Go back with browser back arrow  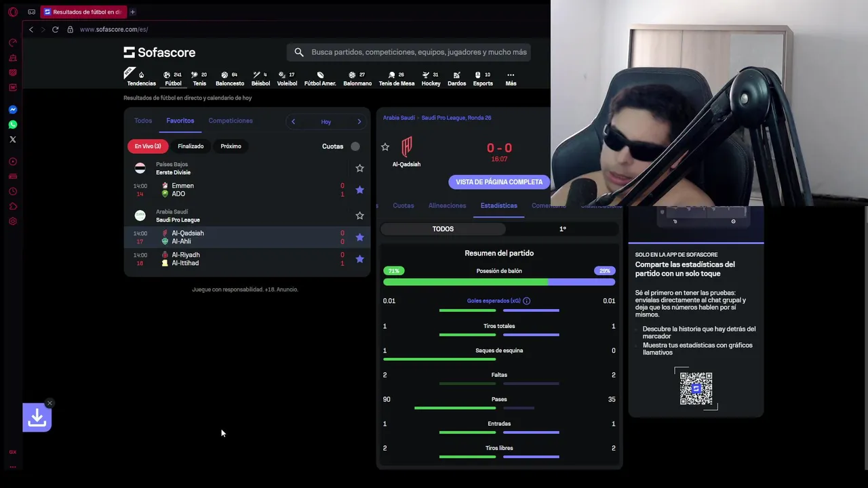[x=31, y=29]
